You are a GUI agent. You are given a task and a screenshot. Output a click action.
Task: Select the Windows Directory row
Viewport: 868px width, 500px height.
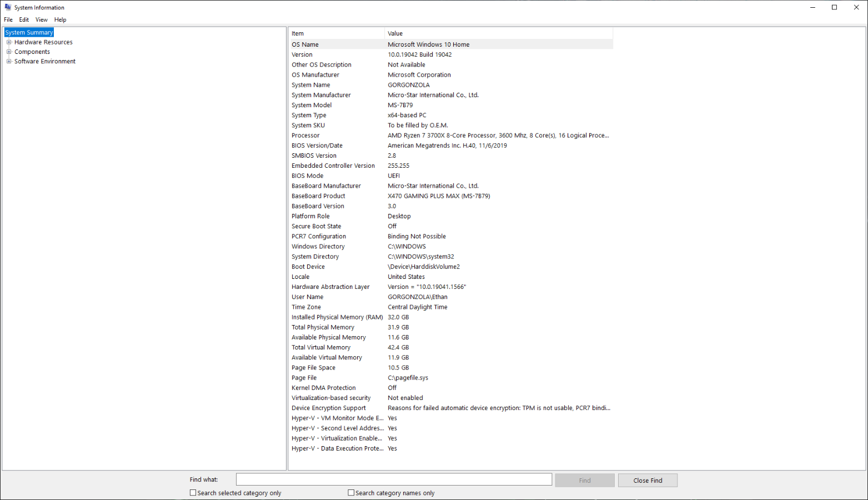451,247
